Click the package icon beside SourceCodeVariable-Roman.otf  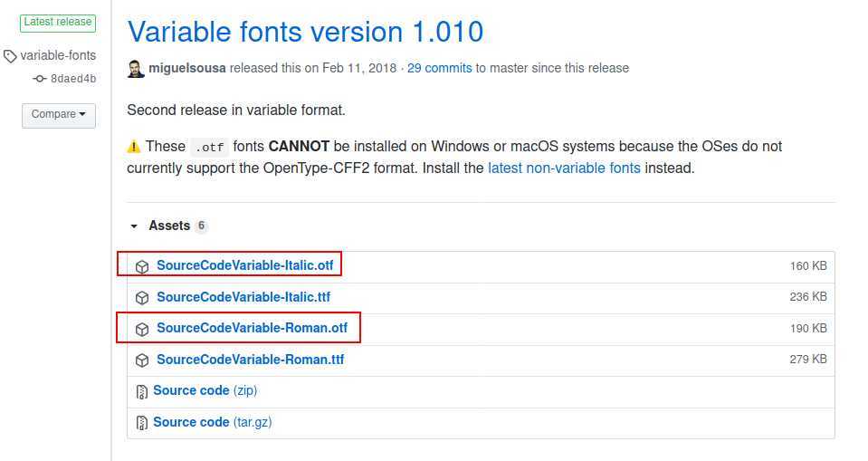point(142,329)
